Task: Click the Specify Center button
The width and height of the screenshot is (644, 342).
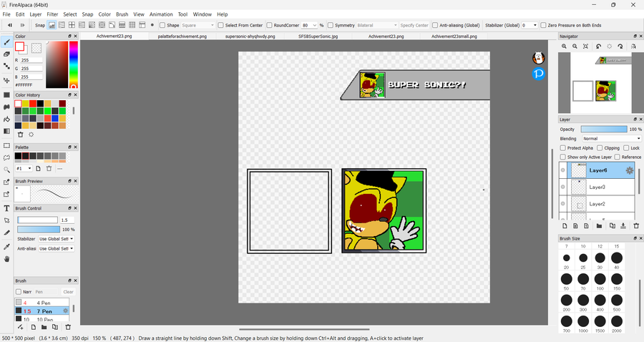Action: [x=414, y=25]
